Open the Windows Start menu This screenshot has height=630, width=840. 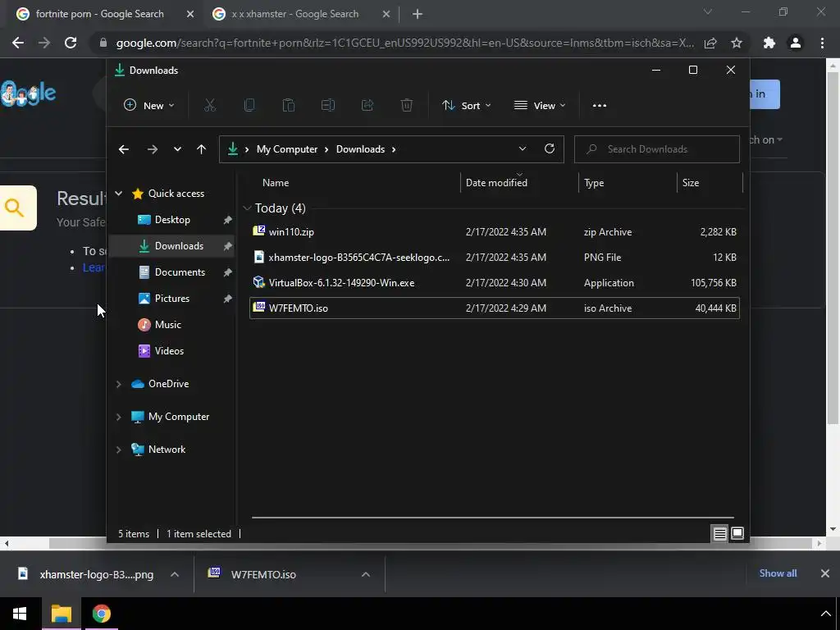[20, 614]
